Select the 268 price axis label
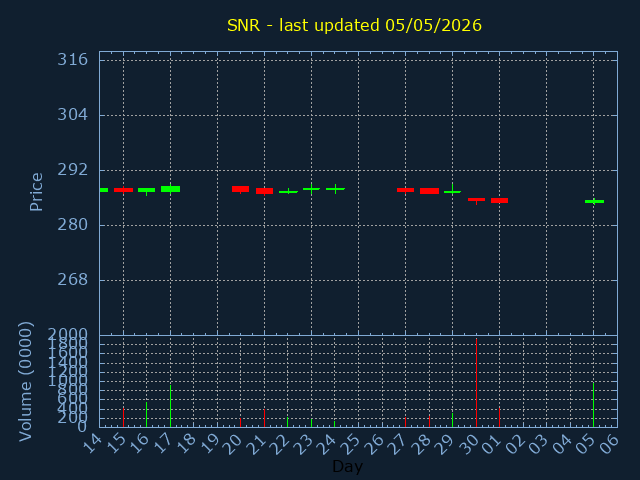The height and width of the screenshot is (480, 640). (72, 280)
